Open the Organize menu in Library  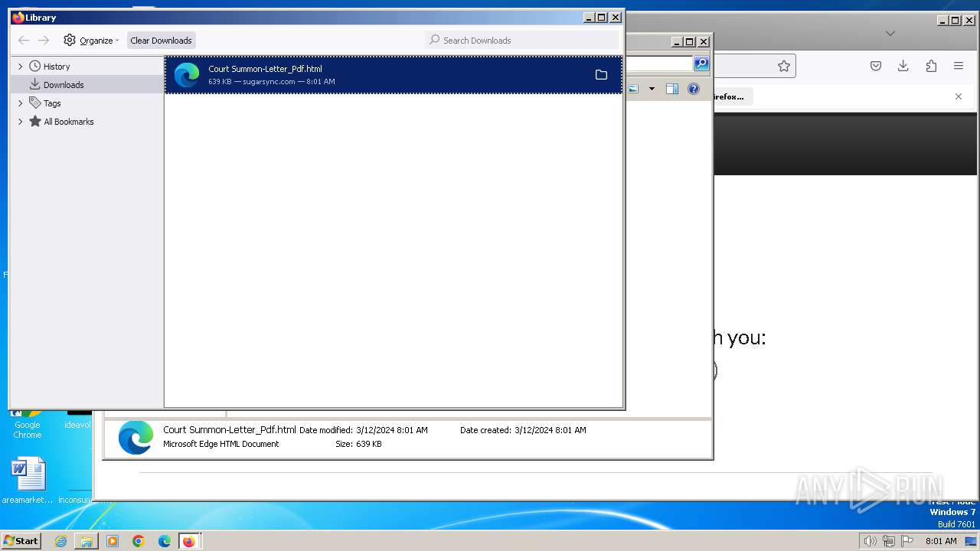[91, 41]
